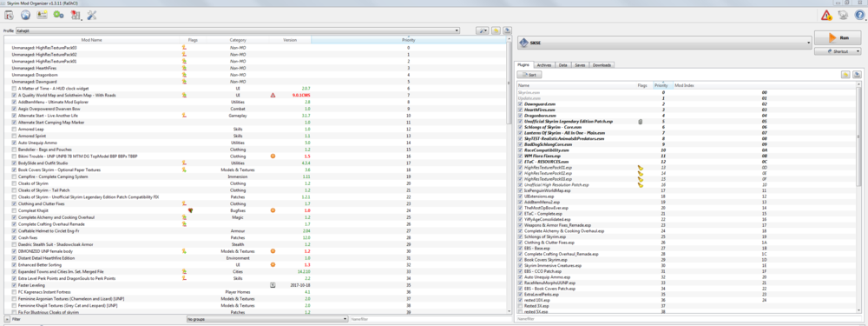The image size is (868, 326).
Task: Click the create backup icon above mod list
Action: 507,30
